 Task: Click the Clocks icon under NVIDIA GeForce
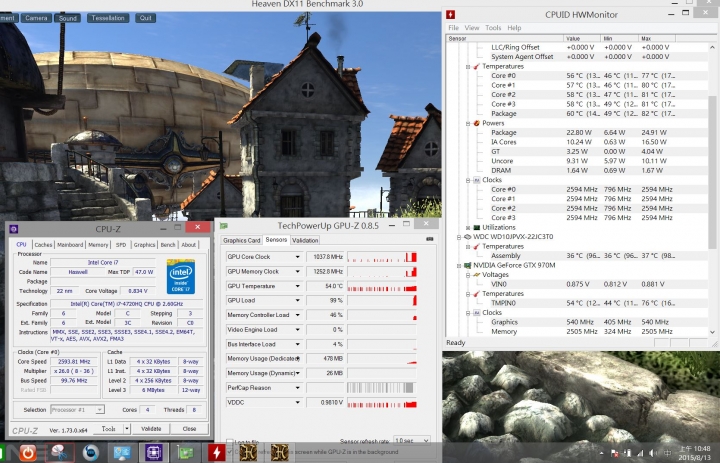click(x=477, y=312)
